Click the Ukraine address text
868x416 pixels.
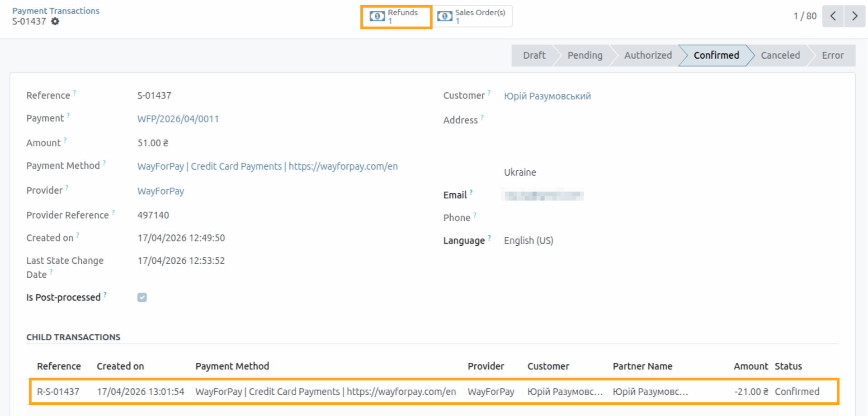pos(520,172)
